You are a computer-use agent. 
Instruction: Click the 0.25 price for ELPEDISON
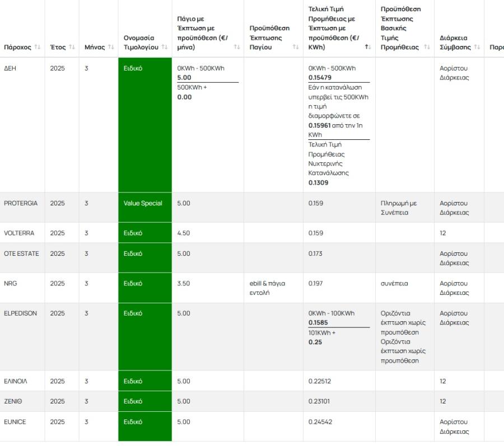[x=315, y=342]
